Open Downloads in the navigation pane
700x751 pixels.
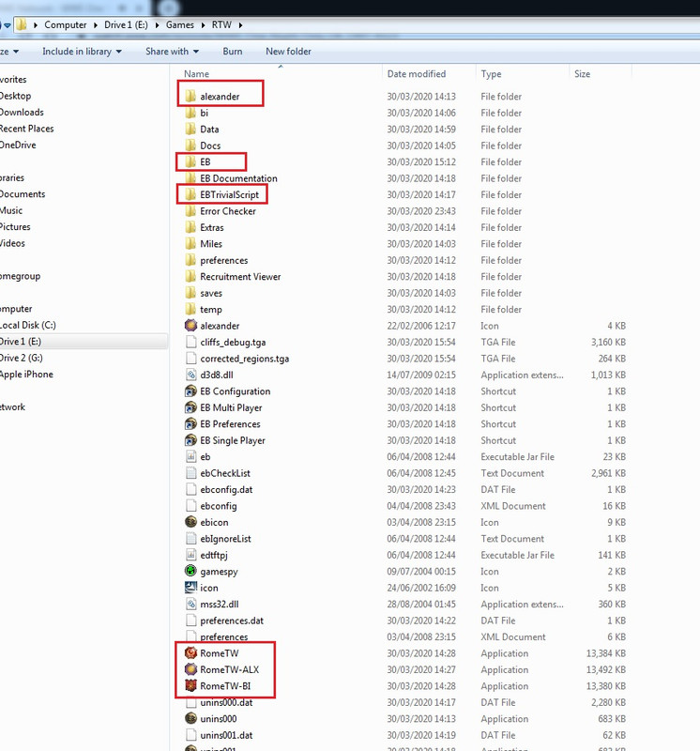coord(22,112)
